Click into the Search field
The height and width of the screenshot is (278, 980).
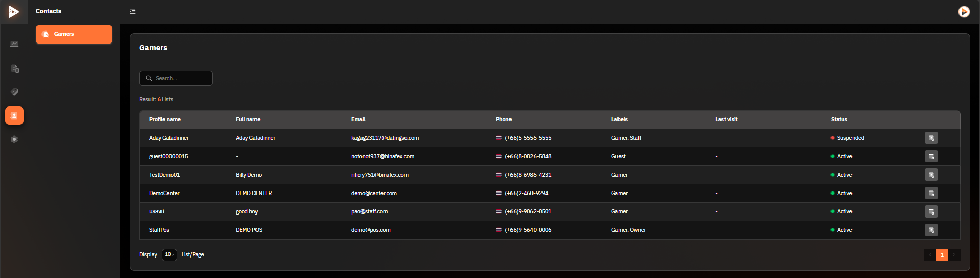[x=176, y=78]
